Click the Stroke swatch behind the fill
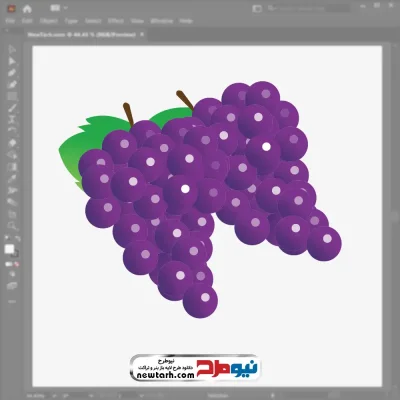This screenshot has height=400, width=400. tap(16, 254)
